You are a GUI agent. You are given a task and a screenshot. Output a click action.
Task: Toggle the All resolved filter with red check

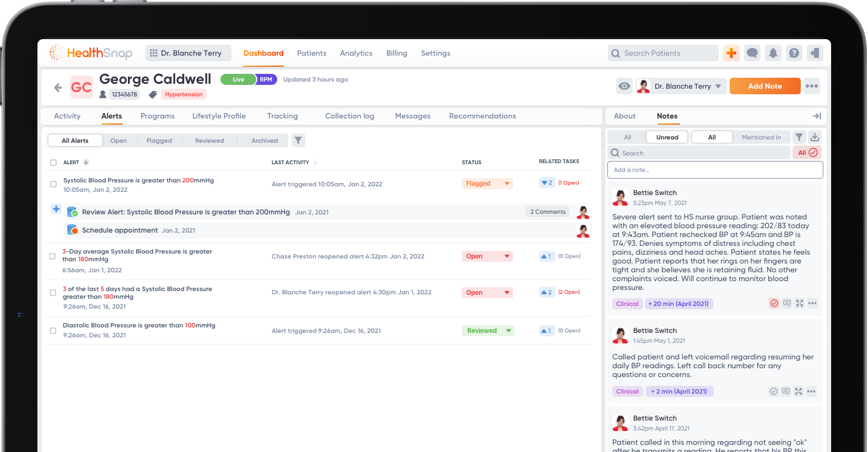[x=807, y=153]
